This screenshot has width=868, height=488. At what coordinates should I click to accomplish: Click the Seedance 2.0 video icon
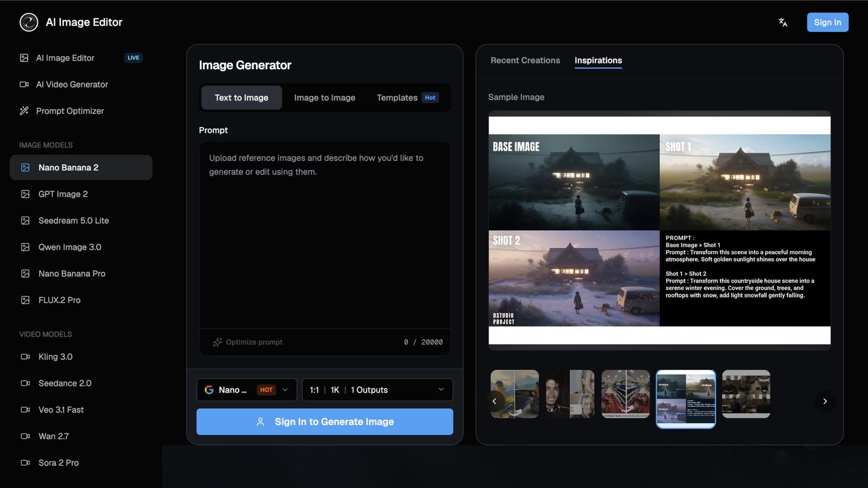25,383
